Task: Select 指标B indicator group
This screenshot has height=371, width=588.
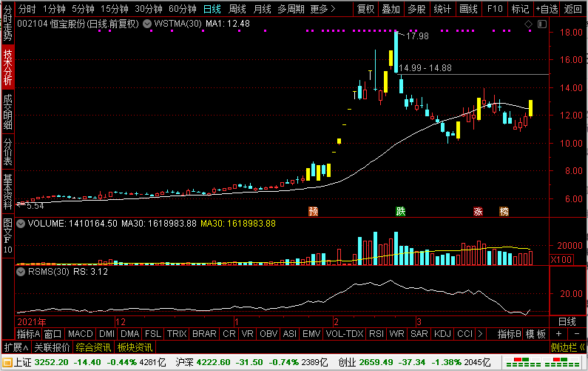Action: [x=510, y=334]
